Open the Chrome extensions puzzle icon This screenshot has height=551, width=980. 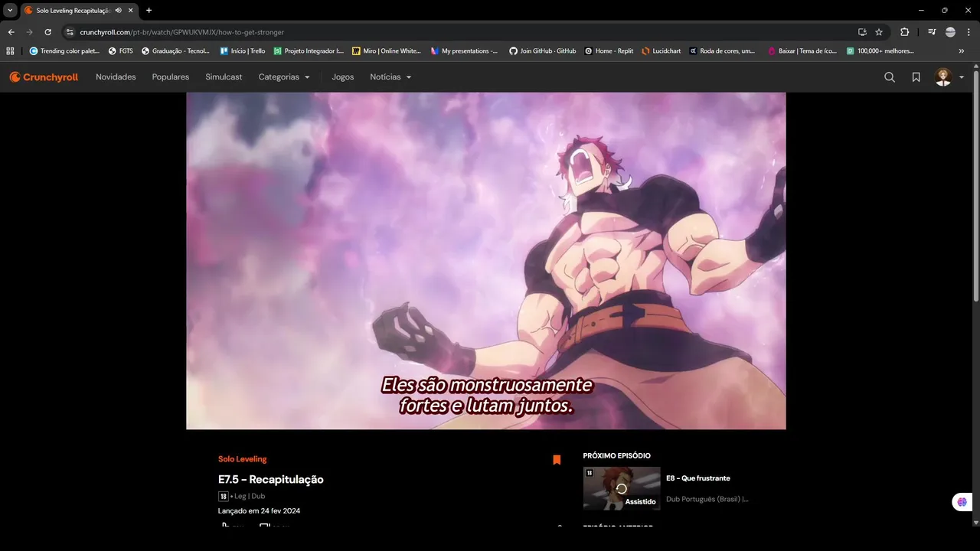(905, 32)
